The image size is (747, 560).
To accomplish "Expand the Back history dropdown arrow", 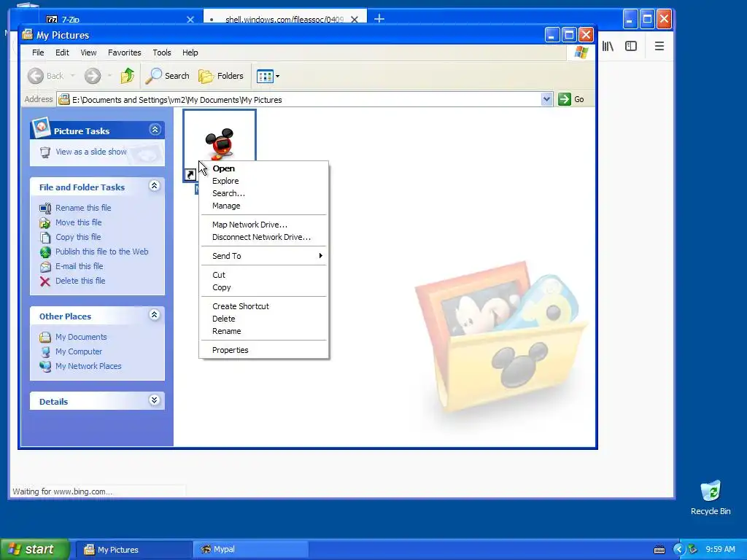I will pyautogui.click(x=72, y=76).
